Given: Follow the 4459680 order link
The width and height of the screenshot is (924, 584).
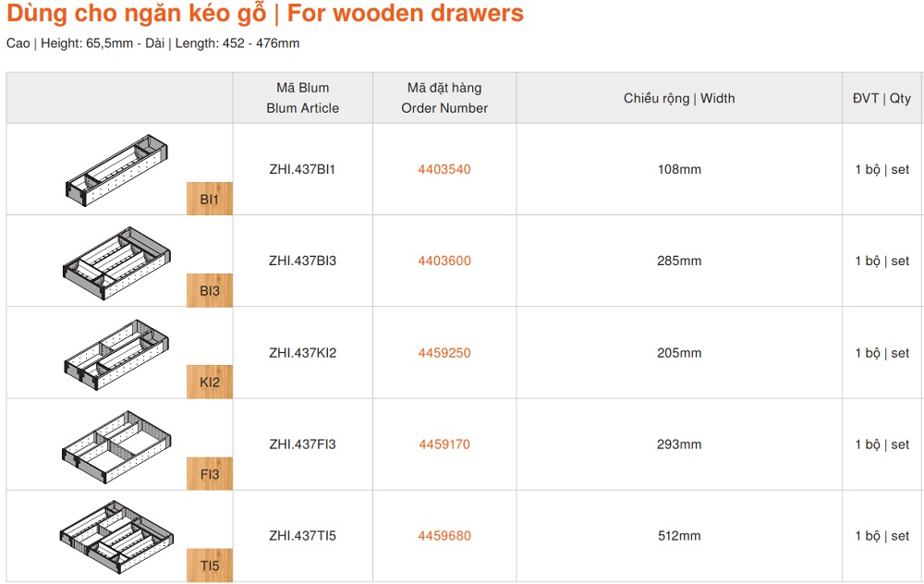Looking at the screenshot, I should tap(444, 536).
